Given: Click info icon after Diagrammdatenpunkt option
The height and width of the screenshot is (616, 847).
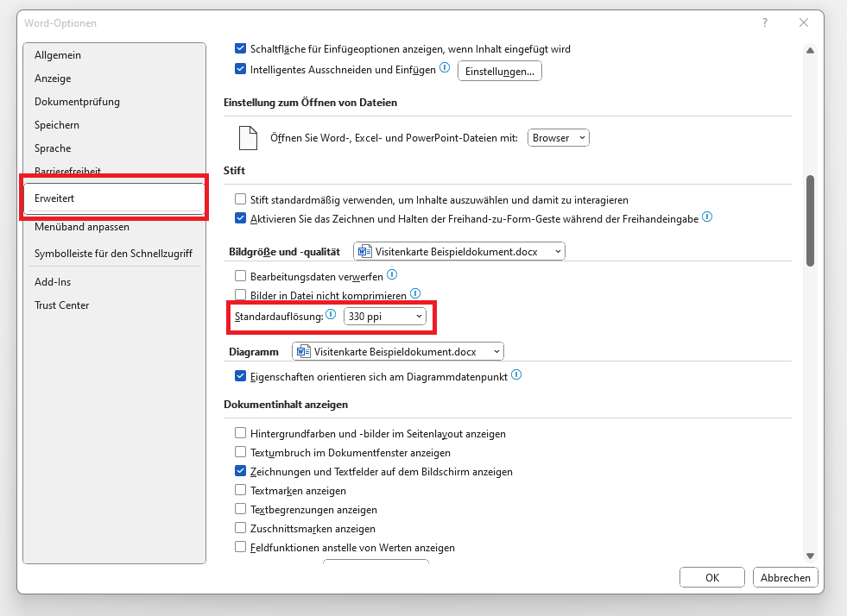Looking at the screenshot, I should 516,375.
